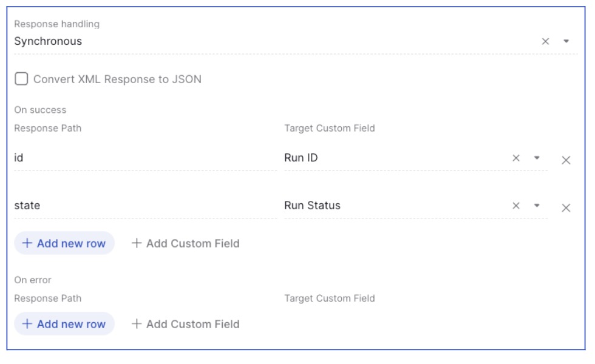595x364 pixels.
Task: Click the plus icon of On error Add Custom Field
Action: click(x=137, y=324)
